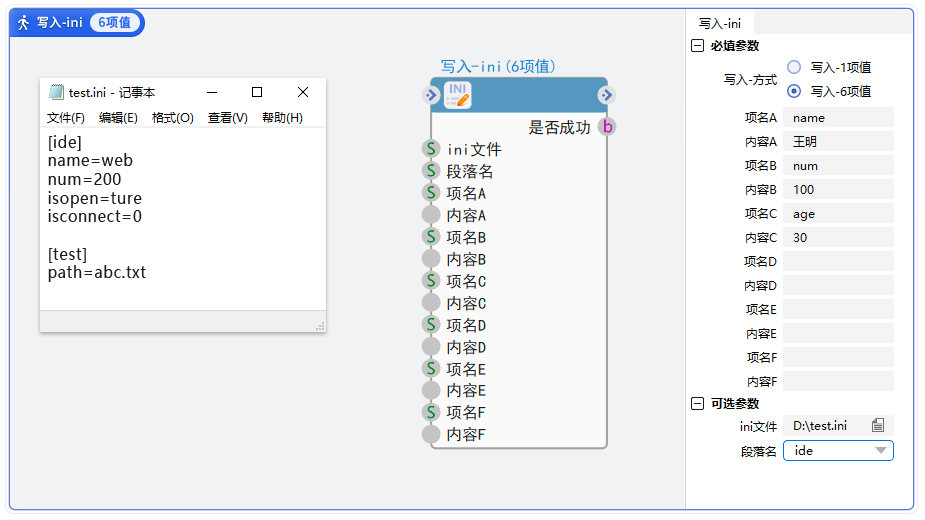Click the empty 项名F input field
Viewport: 925px width, 520px height.
tap(838, 357)
